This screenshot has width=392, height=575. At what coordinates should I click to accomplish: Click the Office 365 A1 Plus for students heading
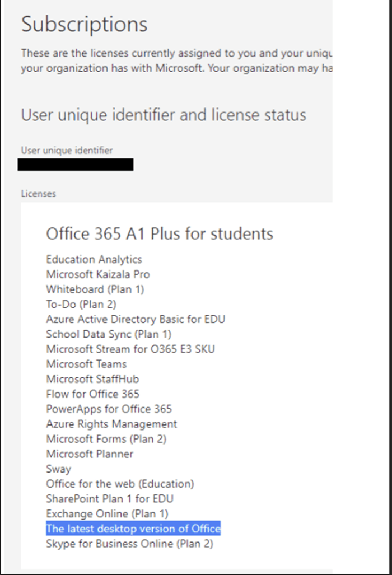(x=160, y=234)
